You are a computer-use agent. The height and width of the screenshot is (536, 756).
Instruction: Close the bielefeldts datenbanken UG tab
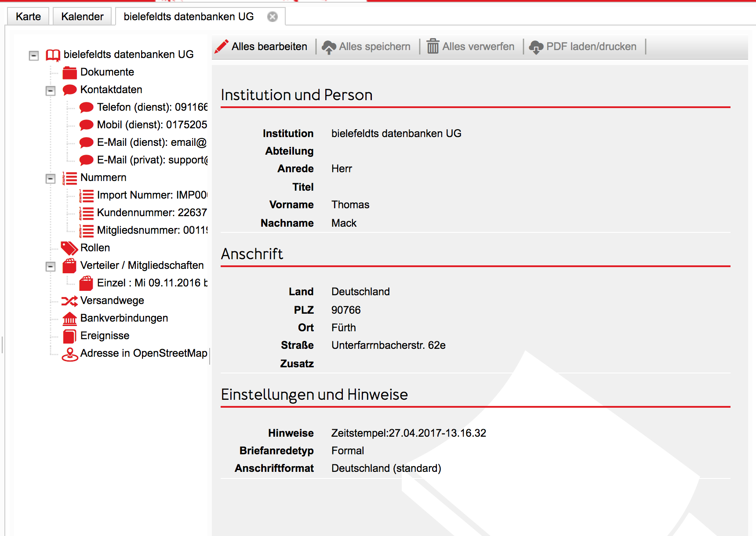(x=273, y=17)
